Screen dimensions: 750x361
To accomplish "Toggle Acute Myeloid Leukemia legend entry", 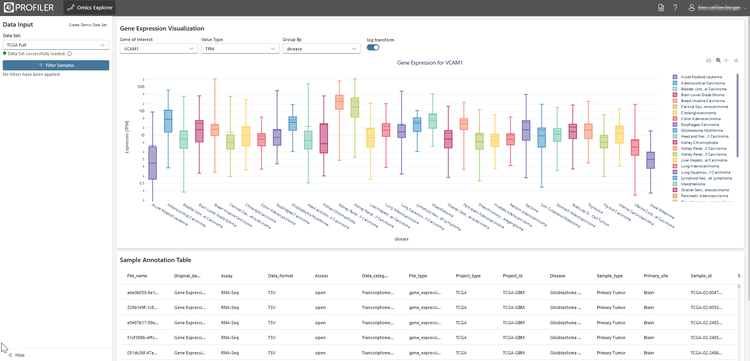I will (x=699, y=77).
